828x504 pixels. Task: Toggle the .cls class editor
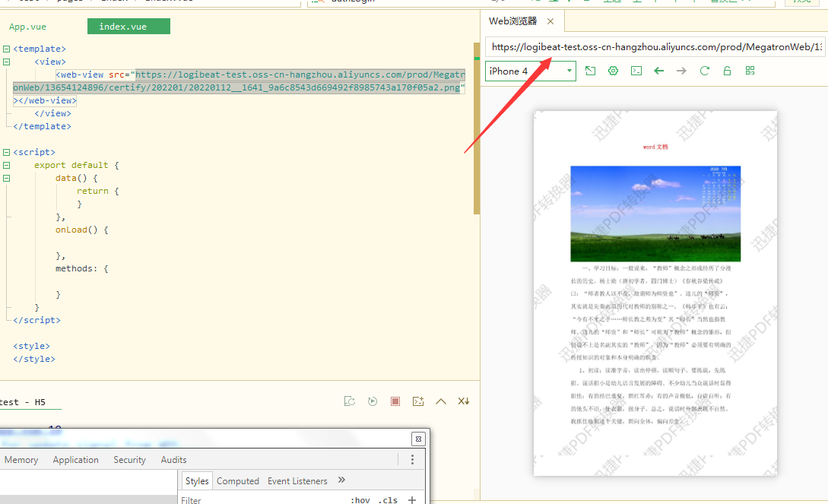pos(388,499)
